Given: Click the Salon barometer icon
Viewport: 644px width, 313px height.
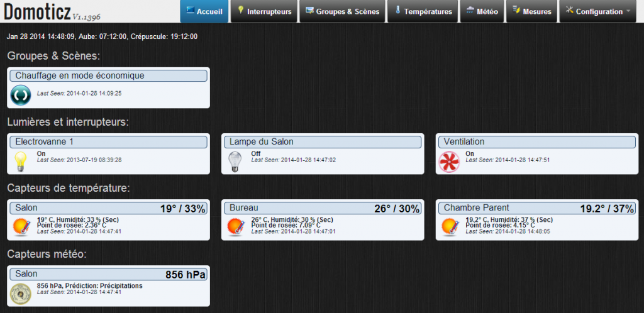Looking at the screenshot, I should click(x=21, y=293).
